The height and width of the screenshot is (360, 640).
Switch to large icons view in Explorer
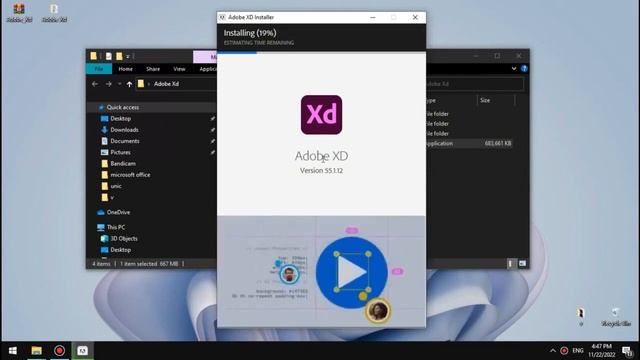coord(522,264)
